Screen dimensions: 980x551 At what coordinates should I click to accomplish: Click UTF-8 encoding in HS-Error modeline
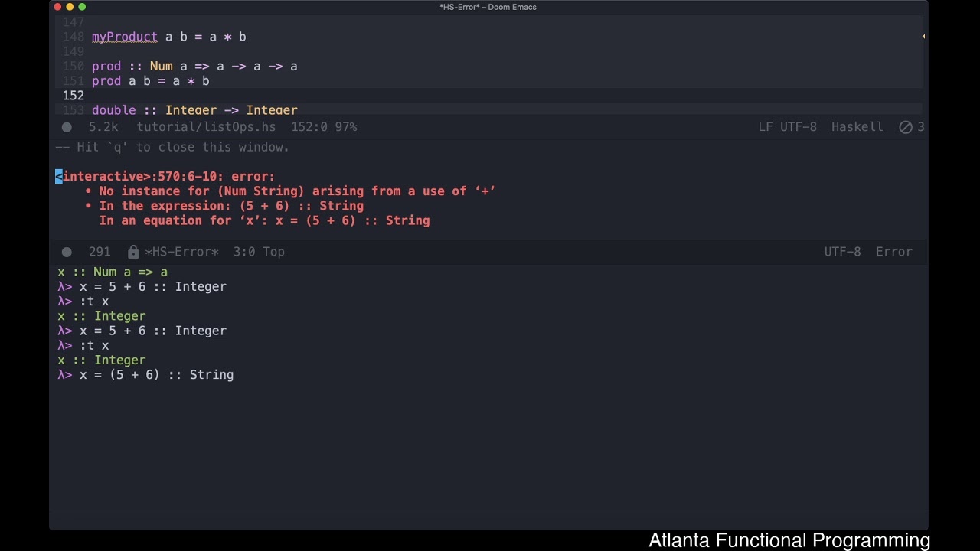click(x=842, y=252)
